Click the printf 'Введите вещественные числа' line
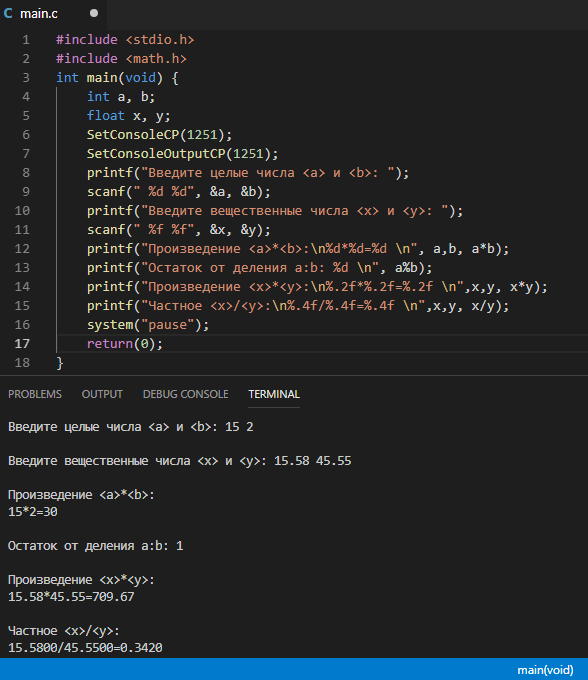The width and height of the screenshot is (588, 680). click(275, 211)
